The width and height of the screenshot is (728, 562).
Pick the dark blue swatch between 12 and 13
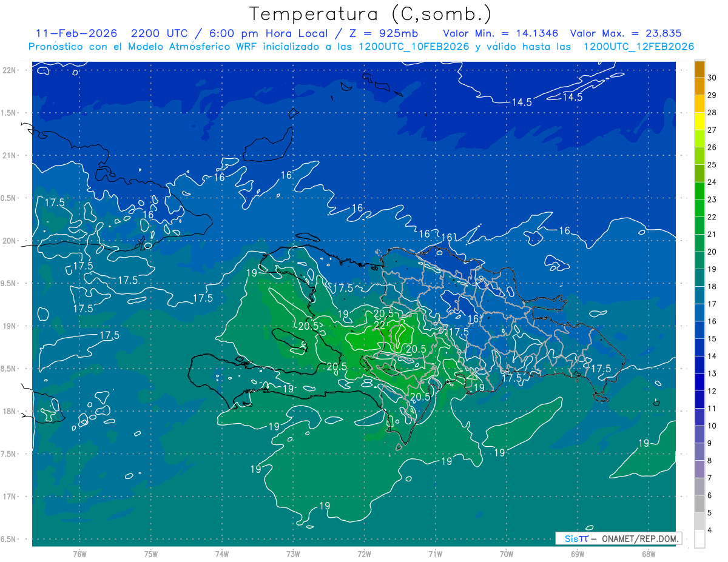point(699,382)
